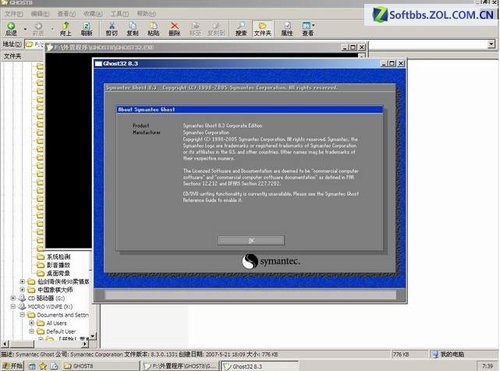Click the 开始 Start button on taskbar

12,366
